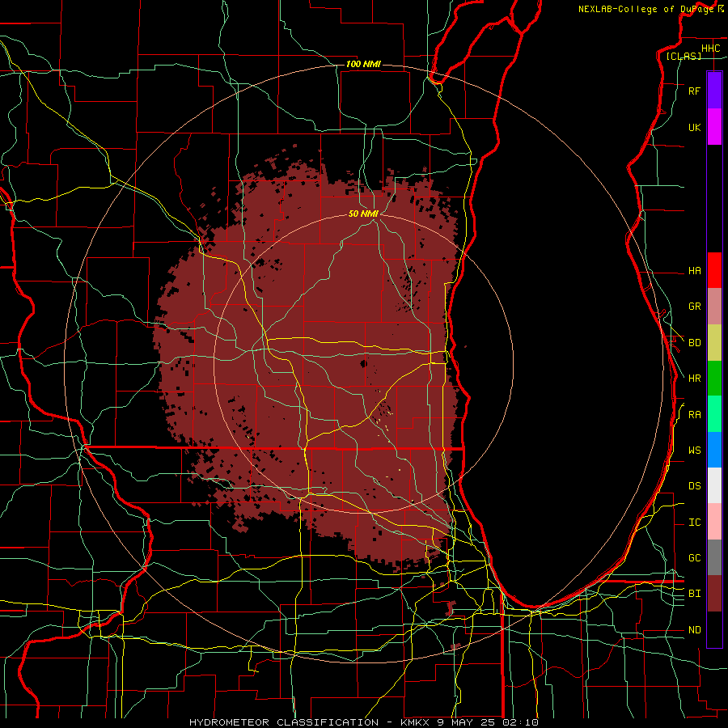This screenshot has width=728, height=728.
Task: Click the UK magenta legend swatch
Action: (714, 127)
